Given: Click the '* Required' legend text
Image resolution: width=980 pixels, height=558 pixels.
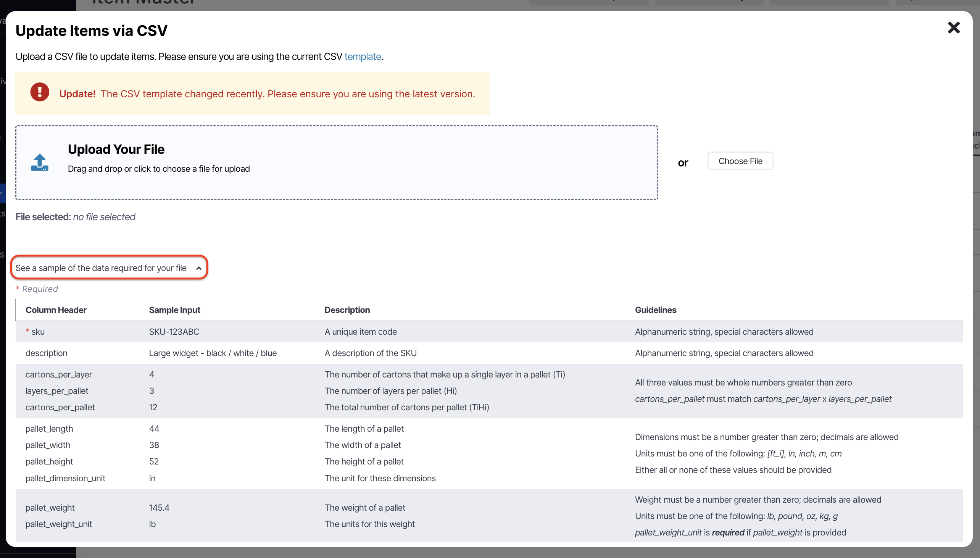Looking at the screenshot, I should (x=37, y=289).
